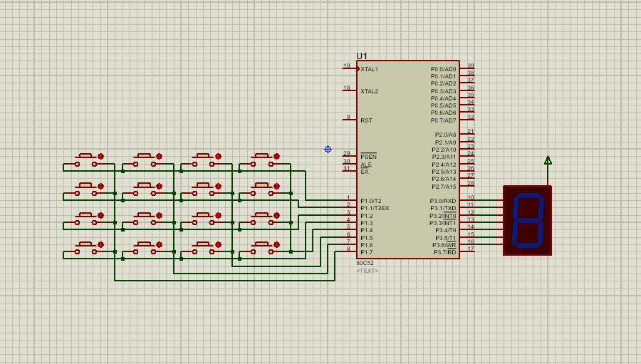Click the PSEN pin label
The image size is (641, 364).
pos(368,157)
